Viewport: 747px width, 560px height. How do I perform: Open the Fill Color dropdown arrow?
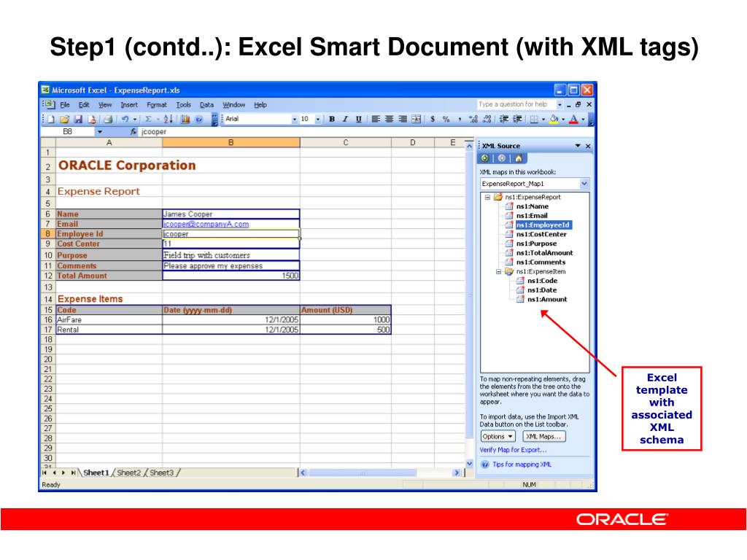[563, 120]
